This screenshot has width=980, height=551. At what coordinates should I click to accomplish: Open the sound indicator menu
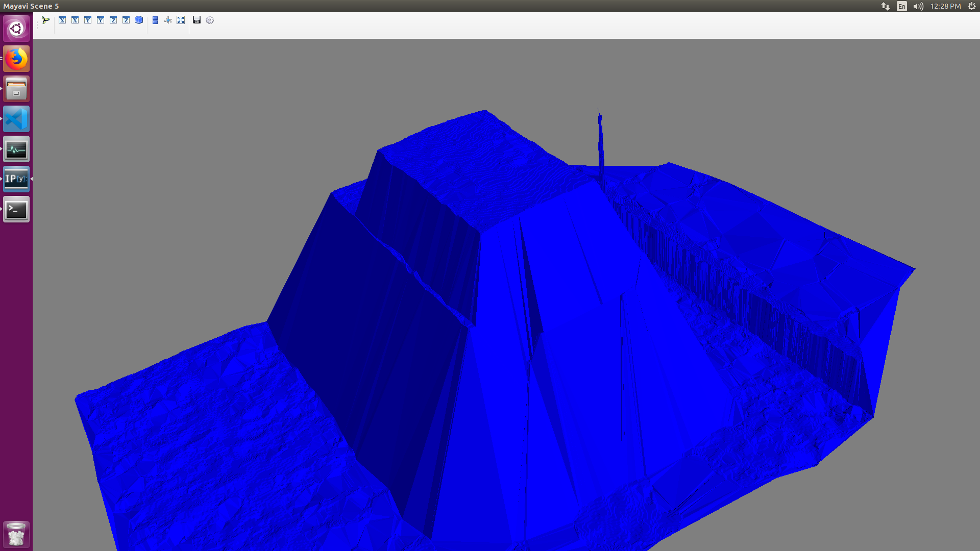917,6
